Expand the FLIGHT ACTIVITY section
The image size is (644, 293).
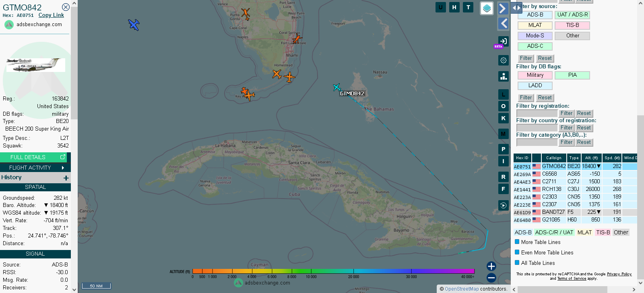[35, 168]
